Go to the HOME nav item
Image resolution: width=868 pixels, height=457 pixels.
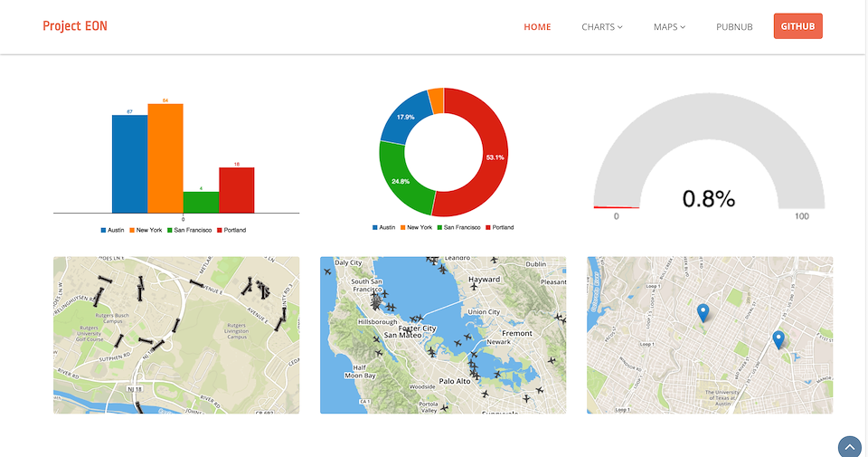pos(537,27)
